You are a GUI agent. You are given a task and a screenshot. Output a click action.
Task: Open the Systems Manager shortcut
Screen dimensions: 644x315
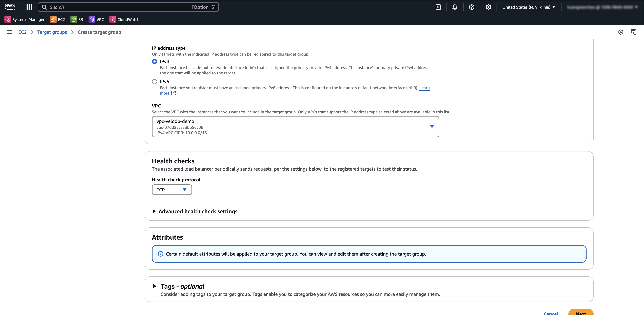[x=25, y=19]
